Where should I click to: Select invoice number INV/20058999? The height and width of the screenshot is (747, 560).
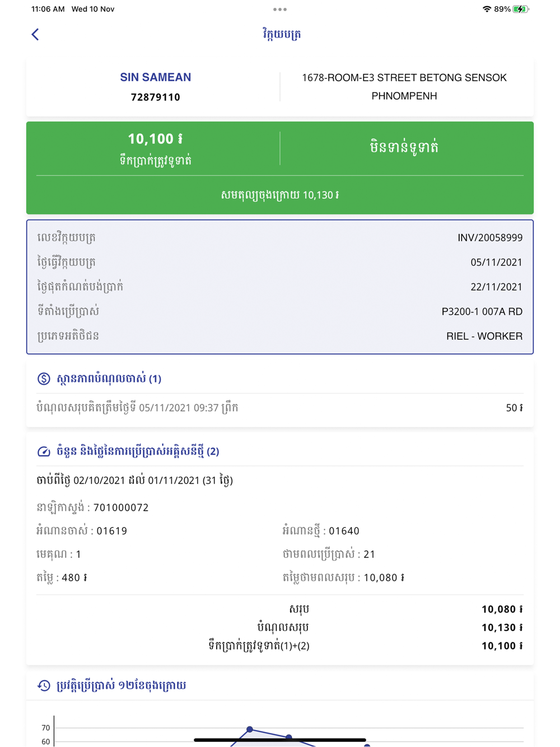(490, 237)
